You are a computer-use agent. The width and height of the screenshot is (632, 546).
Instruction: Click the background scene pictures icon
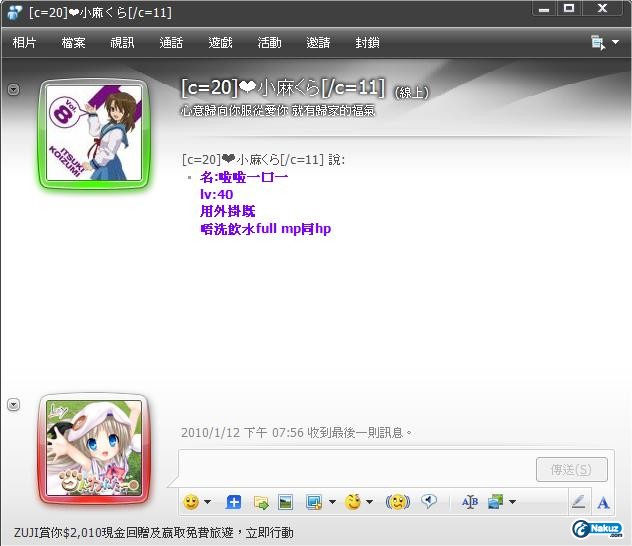[495, 502]
